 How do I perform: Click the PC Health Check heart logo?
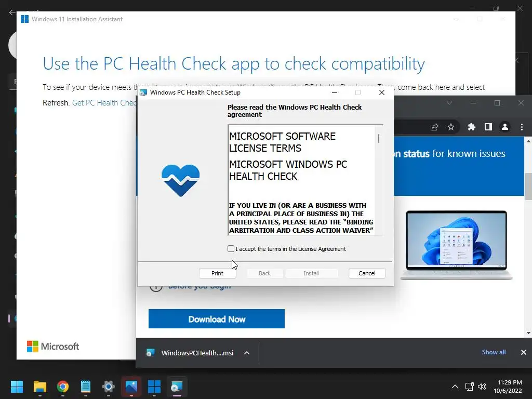click(x=180, y=180)
